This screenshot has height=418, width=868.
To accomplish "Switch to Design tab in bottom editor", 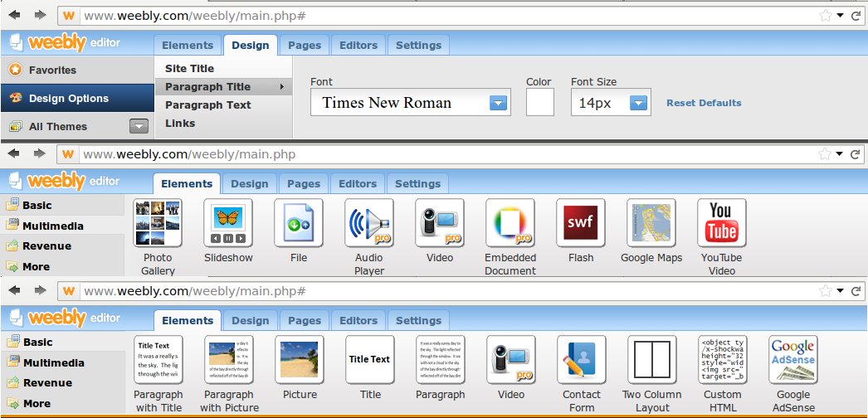I will pyautogui.click(x=251, y=321).
